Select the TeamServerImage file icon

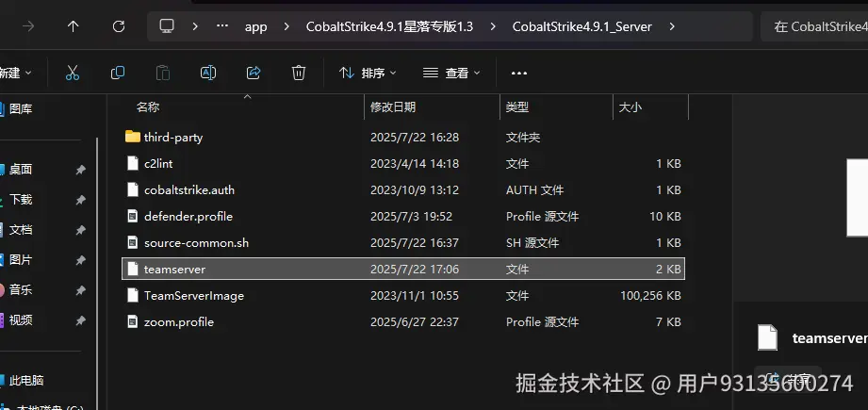coord(132,295)
